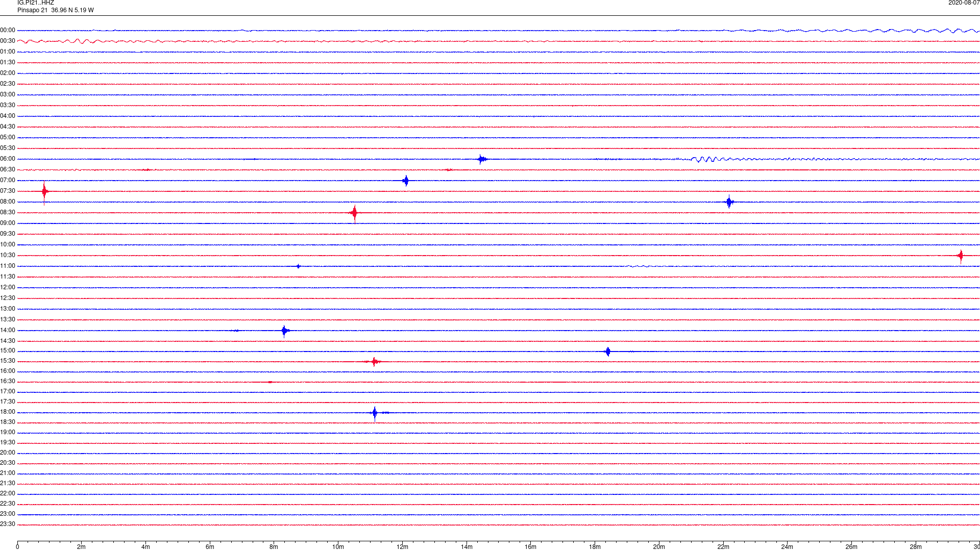980x551 pixels.
Task: Click the Pinsapo 21 36.96 N 5.19 W label
Action: point(56,10)
